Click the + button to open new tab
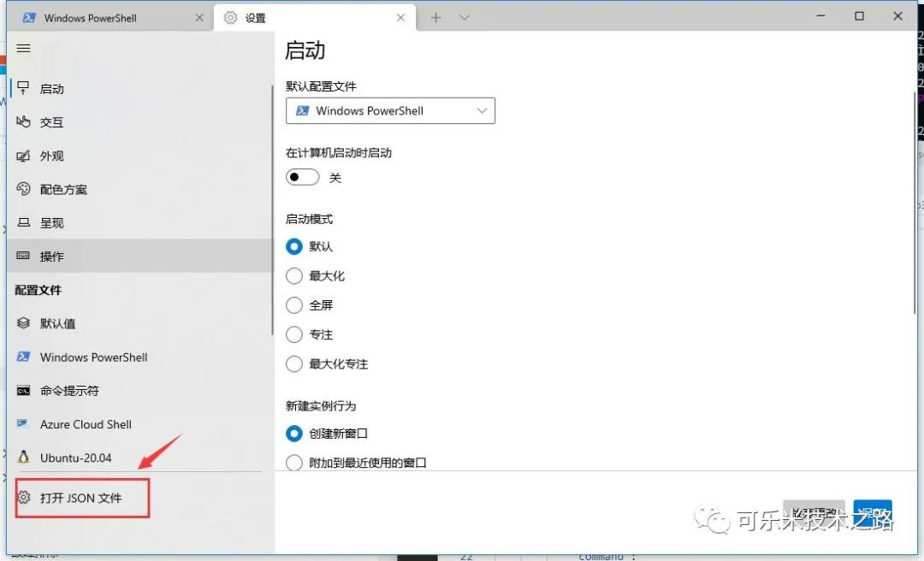 click(436, 17)
